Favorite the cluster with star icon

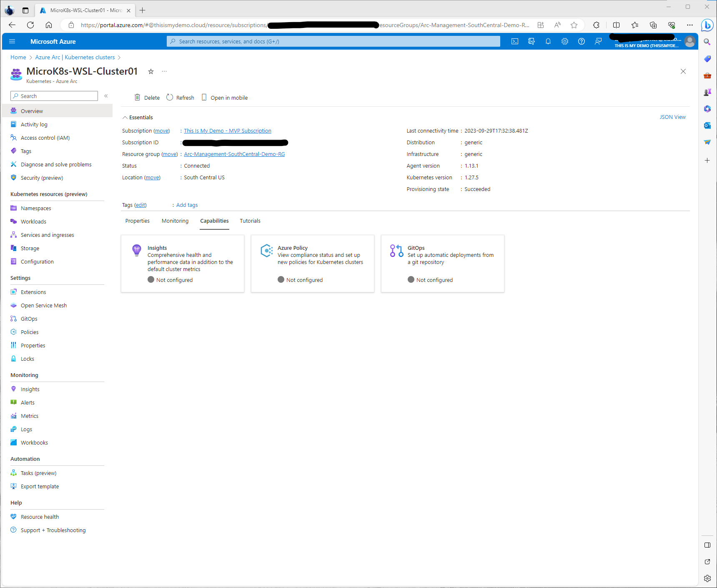151,72
